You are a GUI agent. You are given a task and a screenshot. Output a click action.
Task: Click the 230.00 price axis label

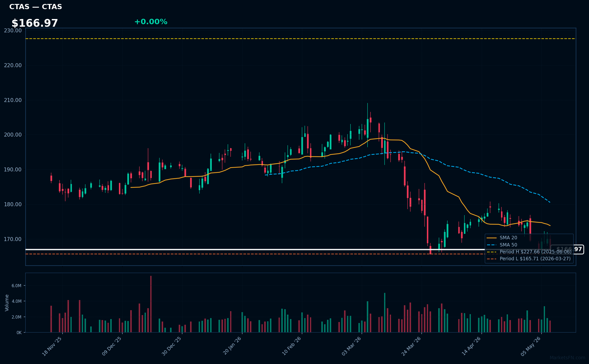coord(13,31)
